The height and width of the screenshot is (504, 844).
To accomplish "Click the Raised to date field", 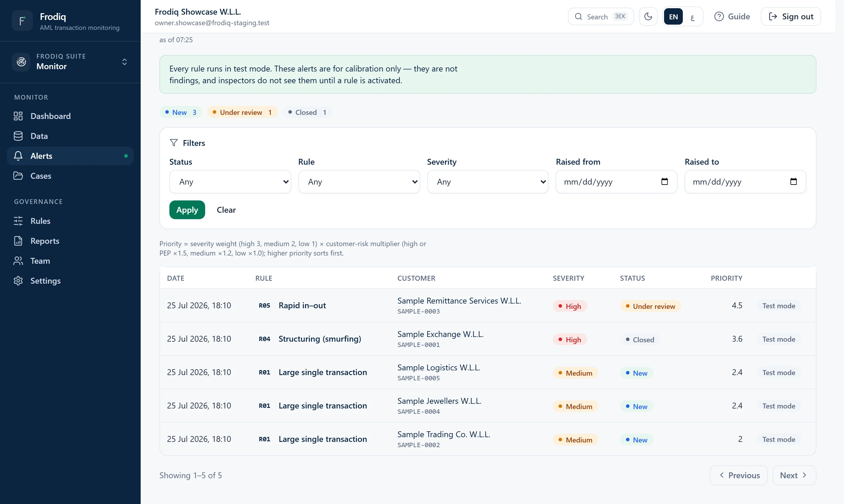I will pos(745,182).
